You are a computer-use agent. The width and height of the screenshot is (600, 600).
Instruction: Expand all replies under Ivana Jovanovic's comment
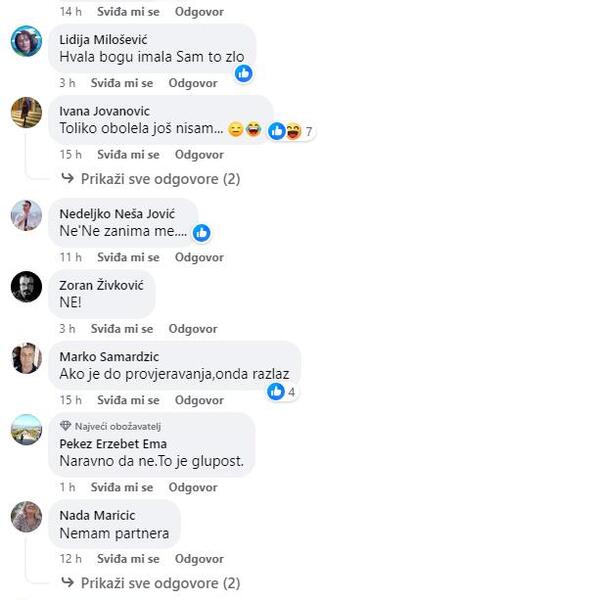pos(160,179)
